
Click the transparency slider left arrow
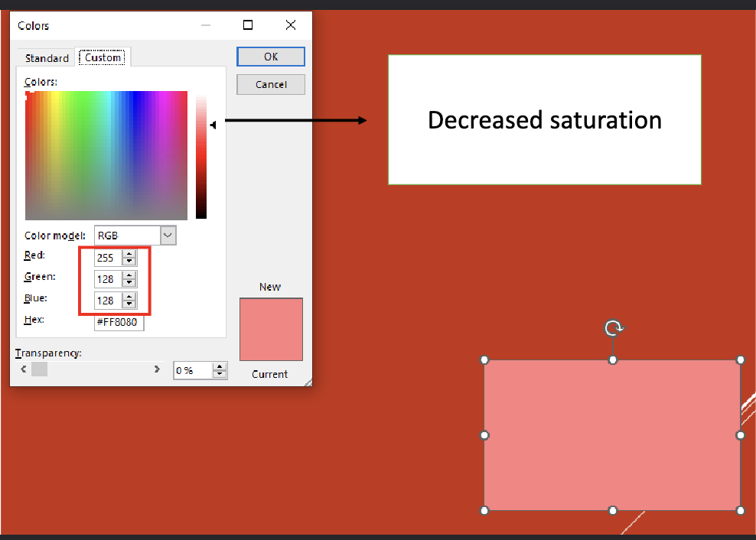23,369
